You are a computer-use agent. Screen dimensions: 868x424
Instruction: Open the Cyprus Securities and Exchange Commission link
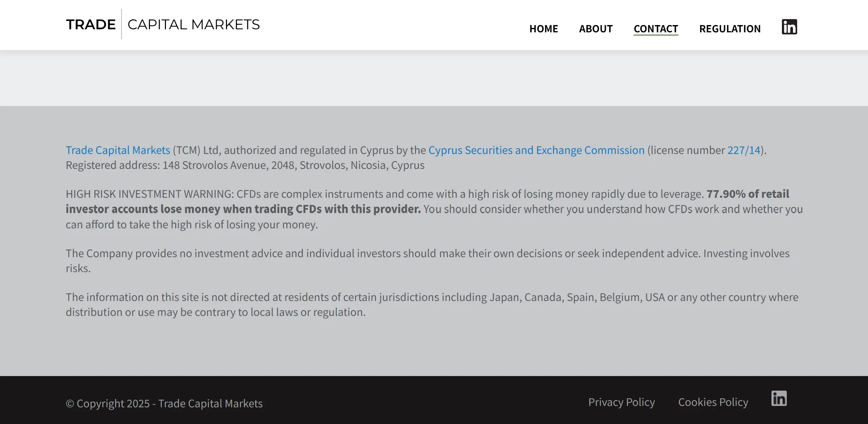[536, 150]
